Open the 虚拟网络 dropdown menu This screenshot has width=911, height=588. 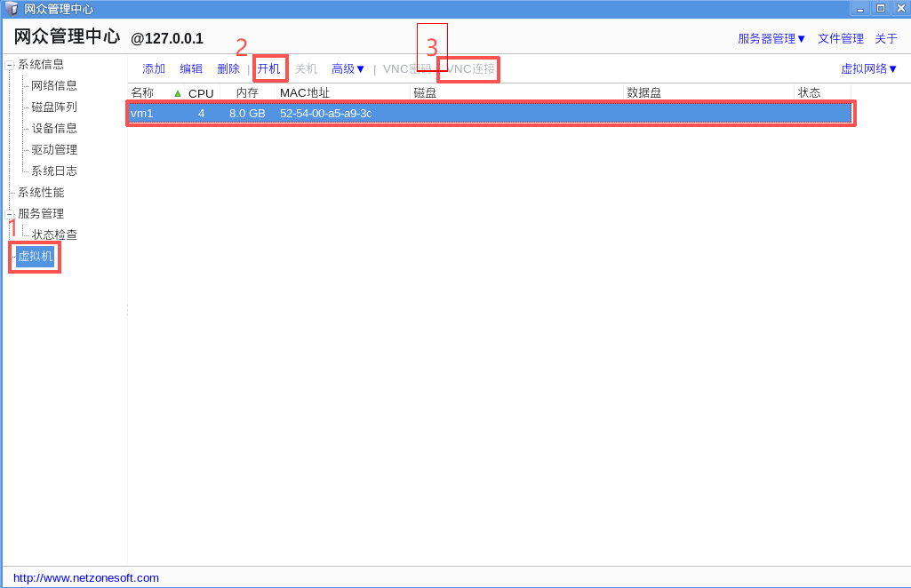[868, 69]
